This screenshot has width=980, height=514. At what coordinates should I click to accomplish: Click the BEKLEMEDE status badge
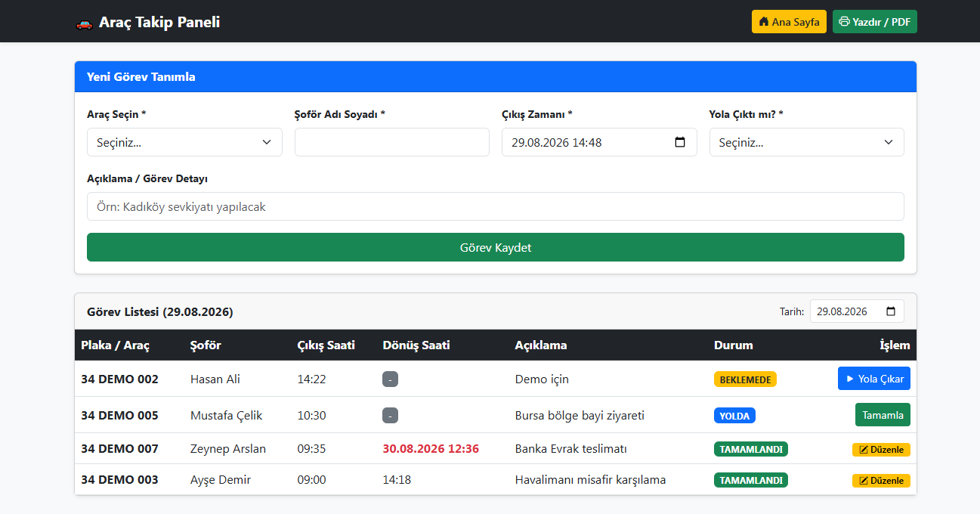[745, 379]
